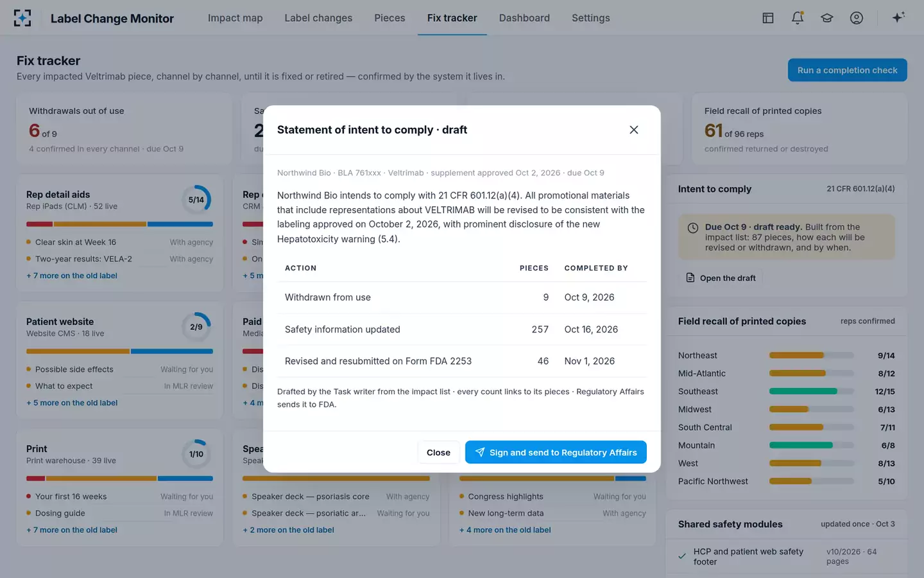Click the 1/10 progress ring on Print card
The height and width of the screenshot is (578, 924).
[196, 454]
